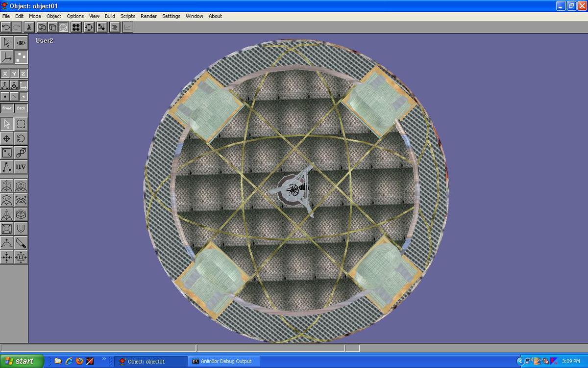
Task: Click the Undo arrow icon
Action: pos(6,27)
